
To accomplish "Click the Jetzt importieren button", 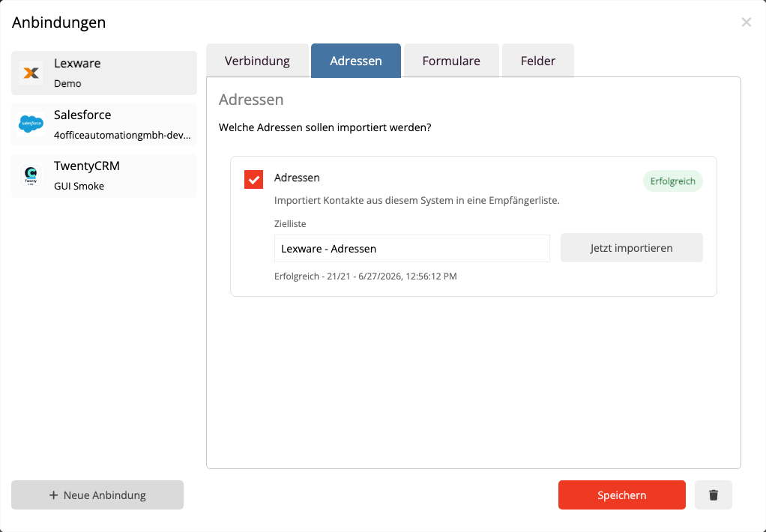I will 631,248.
